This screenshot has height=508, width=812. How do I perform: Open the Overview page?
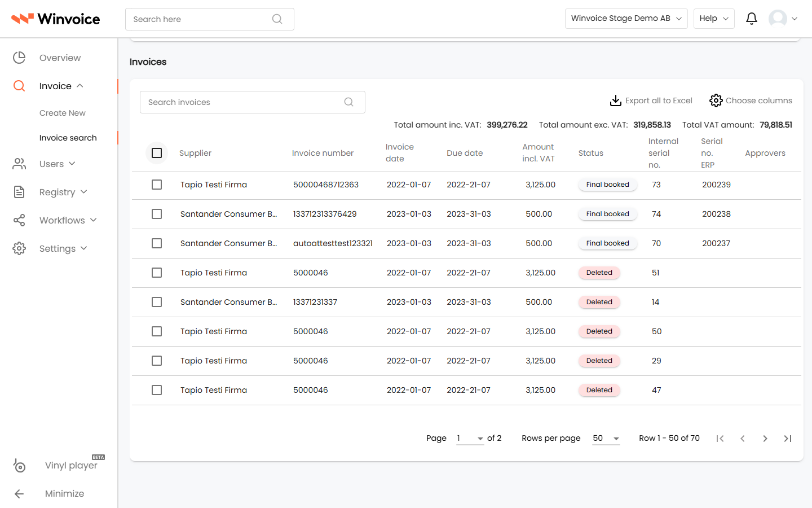(60, 58)
